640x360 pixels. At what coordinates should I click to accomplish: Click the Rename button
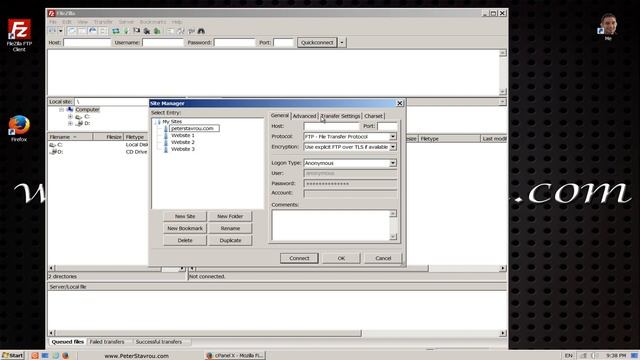tap(230, 229)
